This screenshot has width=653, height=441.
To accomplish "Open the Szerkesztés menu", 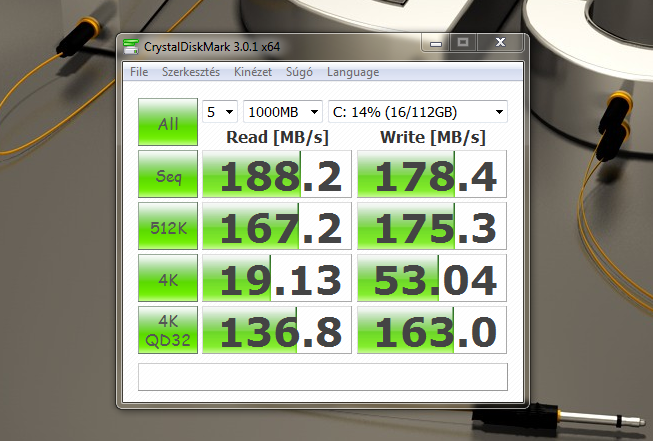I will [x=191, y=72].
